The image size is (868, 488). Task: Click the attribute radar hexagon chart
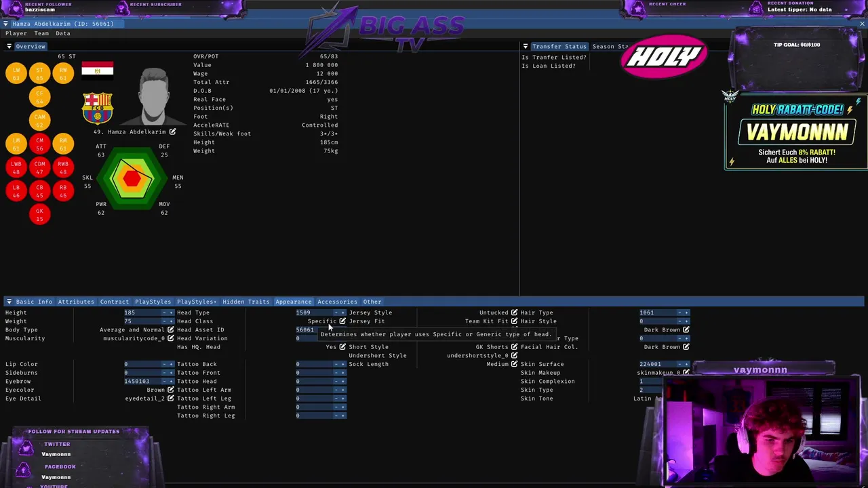click(x=132, y=178)
